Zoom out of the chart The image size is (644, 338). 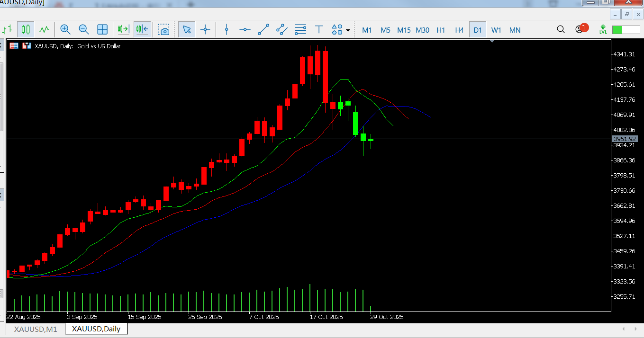pyautogui.click(x=84, y=30)
